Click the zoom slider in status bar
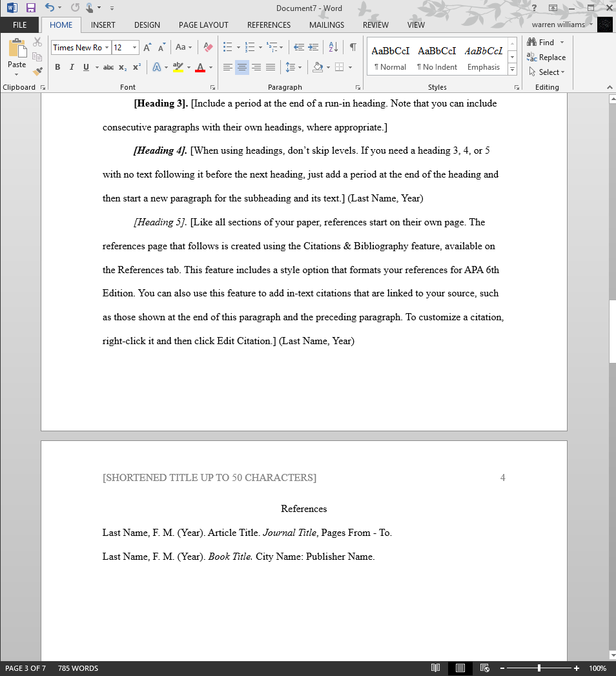Image resolution: width=616 pixels, height=676 pixels. (539, 668)
